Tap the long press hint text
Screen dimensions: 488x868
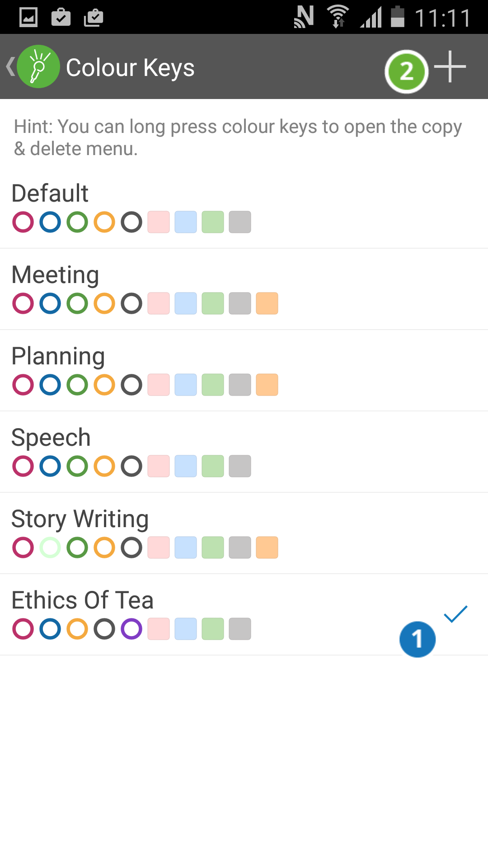[238, 137]
